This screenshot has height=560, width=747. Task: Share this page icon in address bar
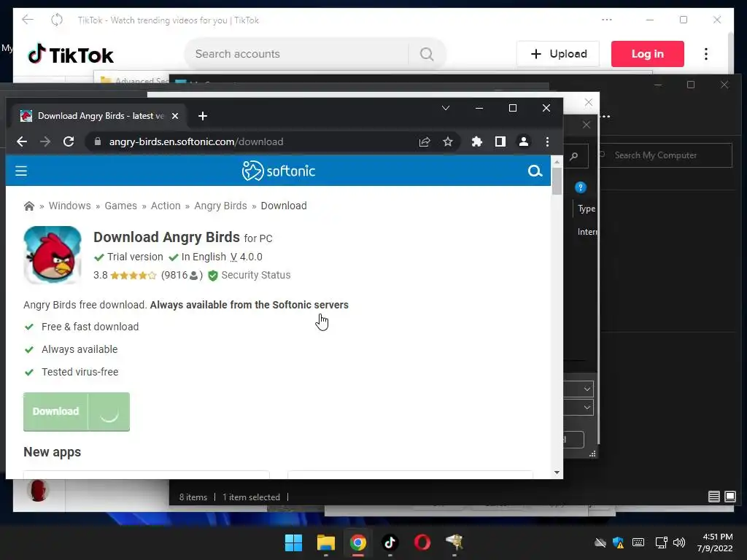tap(425, 141)
